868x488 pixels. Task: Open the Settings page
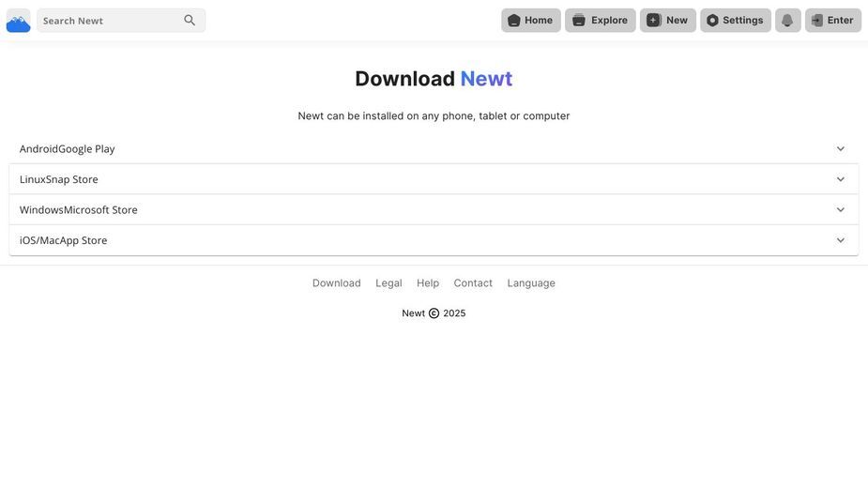click(735, 21)
